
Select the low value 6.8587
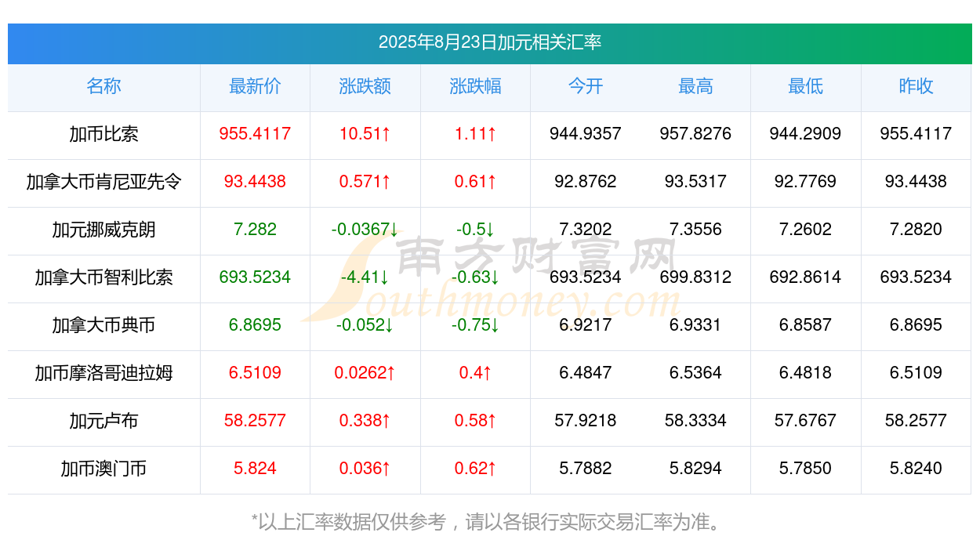[x=806, y=325]
